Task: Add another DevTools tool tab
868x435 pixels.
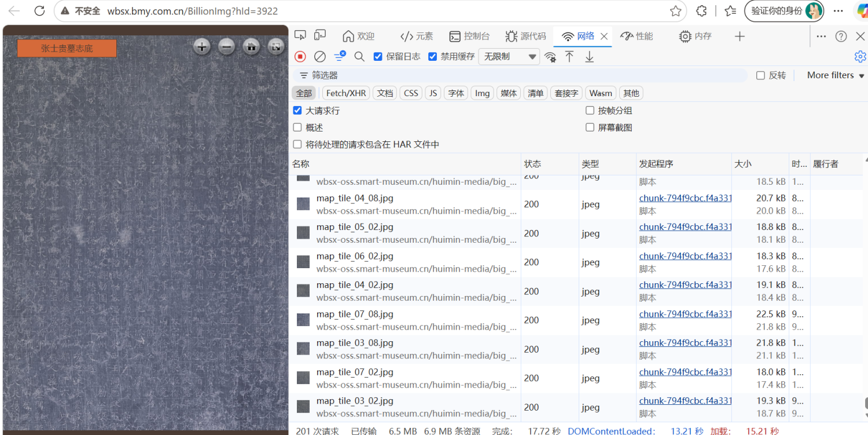Action: pyautogui.click(x=740, y=36)
